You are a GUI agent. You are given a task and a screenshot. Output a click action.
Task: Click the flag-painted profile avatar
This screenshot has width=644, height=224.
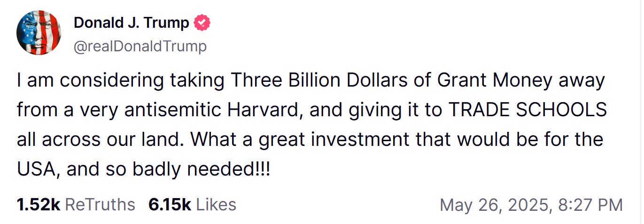pyautogui.click(x=39, y=32)
